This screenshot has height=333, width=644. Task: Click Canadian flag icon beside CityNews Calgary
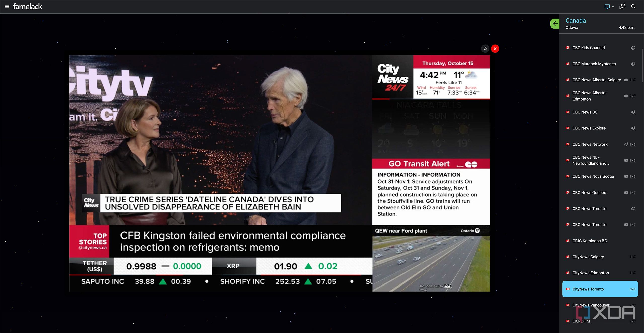568,257
